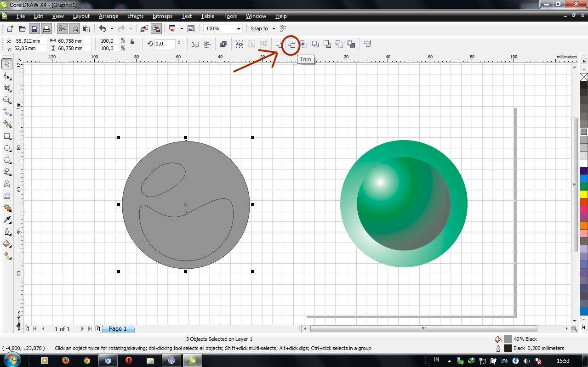This screenshot has width=588, height=367.
Task: Click the Print icon
Action: pyautogui.click(x=46, y=28)
